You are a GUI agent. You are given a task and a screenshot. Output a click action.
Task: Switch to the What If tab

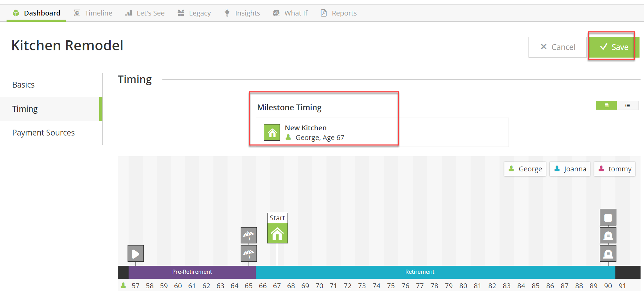point(290,13)
